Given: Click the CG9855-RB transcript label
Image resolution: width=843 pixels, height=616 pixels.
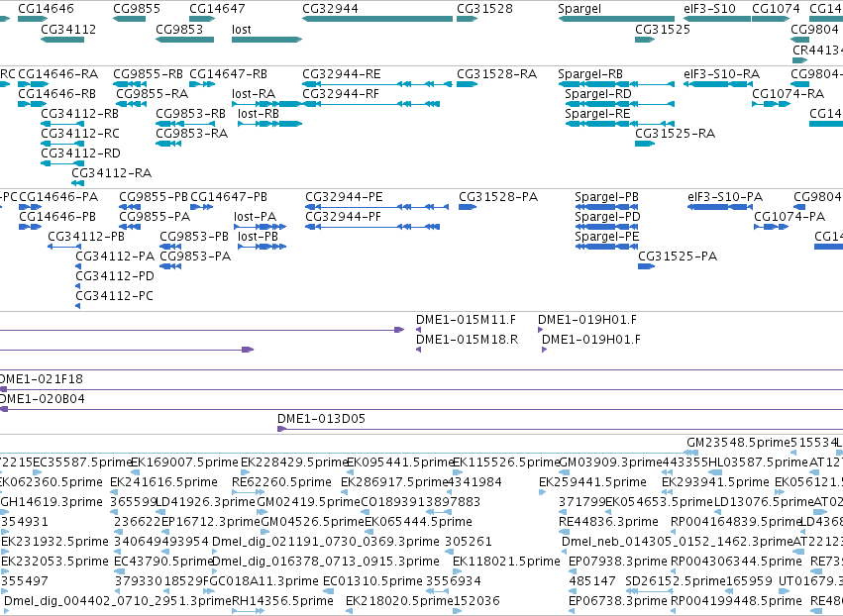Looking at the screenshot, I should (148, 73).
